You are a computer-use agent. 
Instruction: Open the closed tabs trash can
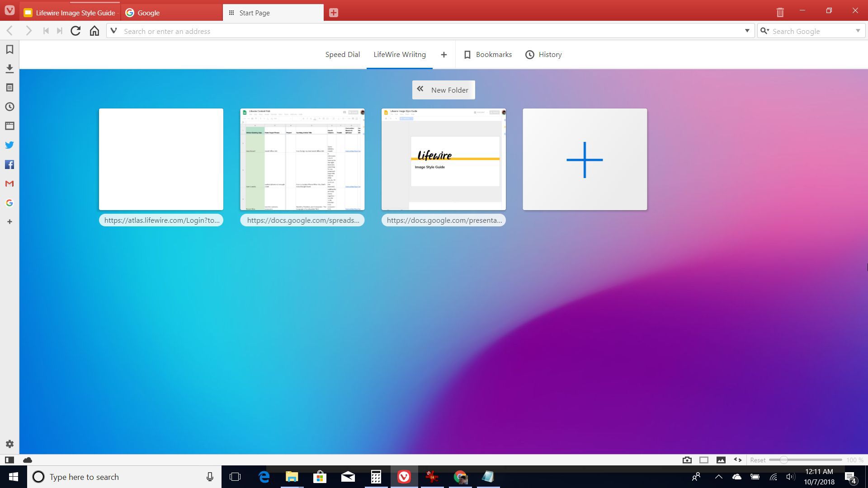(780, 12)
